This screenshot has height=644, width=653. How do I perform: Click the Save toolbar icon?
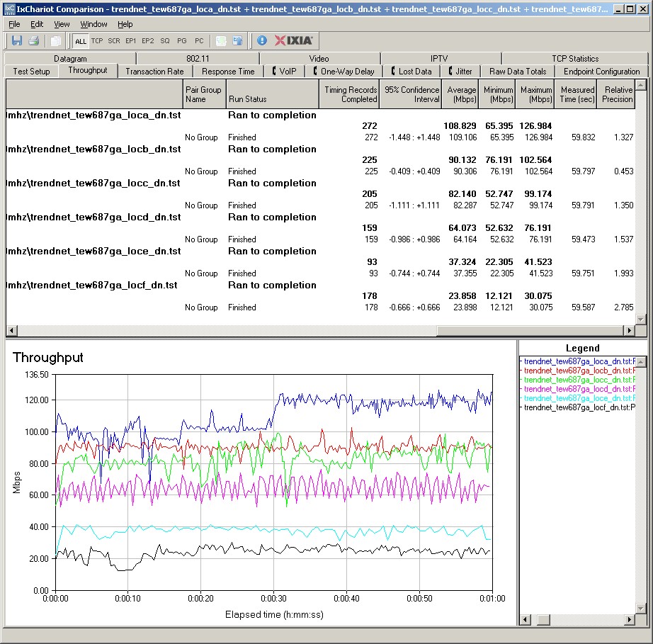[17, 41]
